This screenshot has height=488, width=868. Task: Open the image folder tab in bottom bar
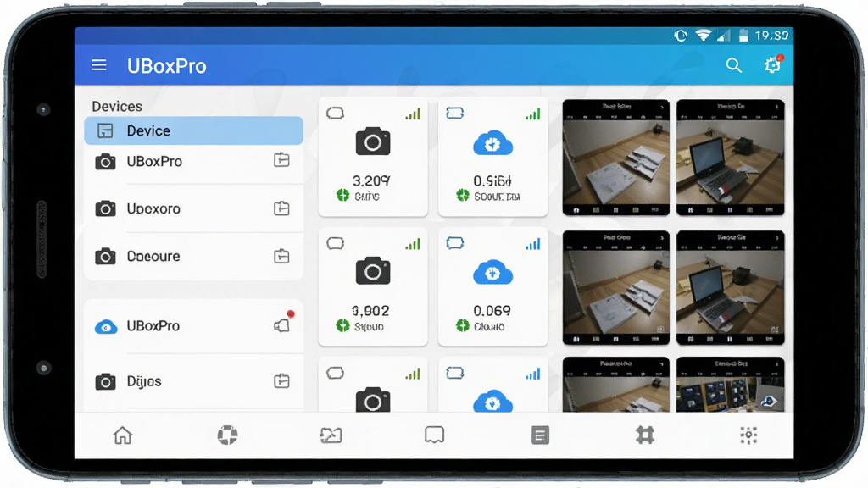pos(331,435)
